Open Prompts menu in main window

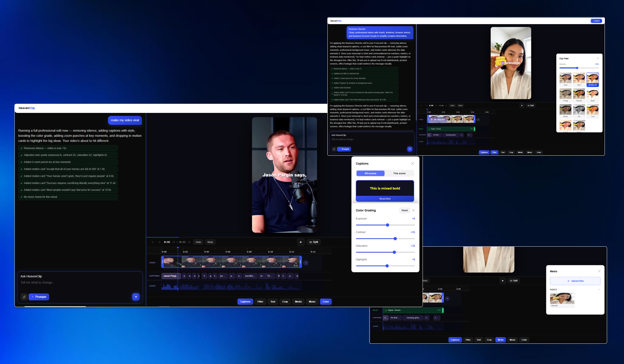click(39, 297)
